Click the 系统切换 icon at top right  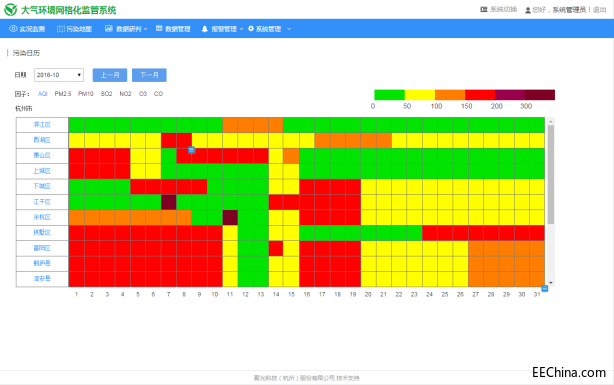pos(484,9)
